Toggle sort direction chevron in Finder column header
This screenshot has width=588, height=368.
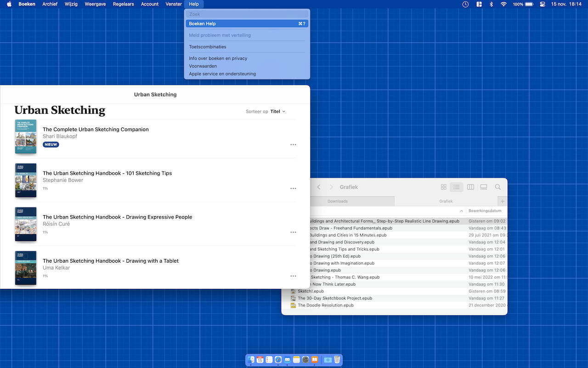pyautogui.click(x=461, y=211)
